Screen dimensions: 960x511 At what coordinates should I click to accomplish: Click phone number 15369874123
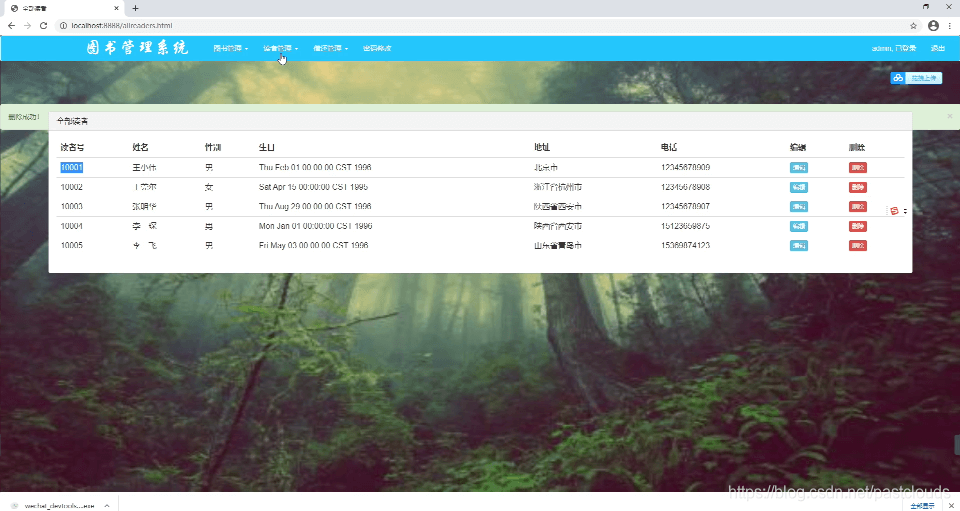click(685, 246)
